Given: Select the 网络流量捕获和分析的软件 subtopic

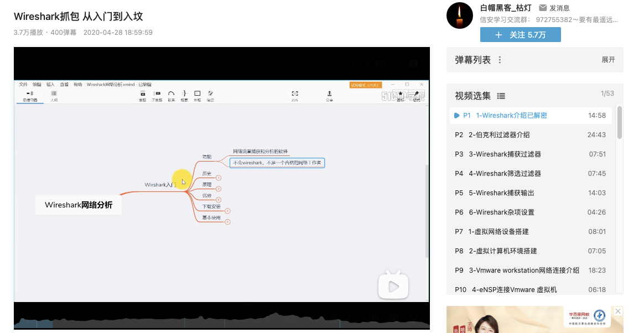Looking at the screenshot, I should pos(261,152).
